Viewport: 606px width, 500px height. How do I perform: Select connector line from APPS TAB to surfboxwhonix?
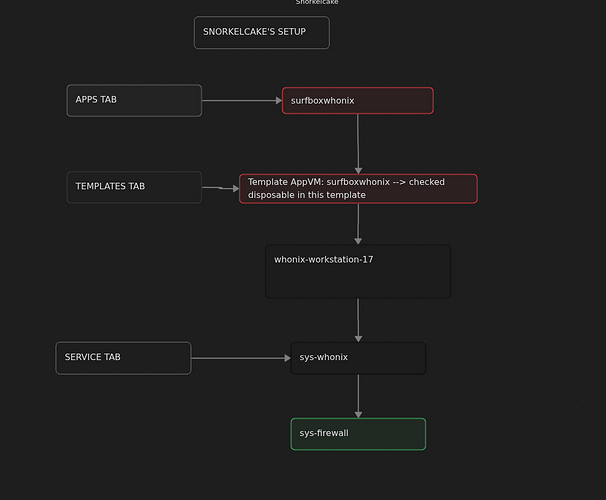[240, 101]
